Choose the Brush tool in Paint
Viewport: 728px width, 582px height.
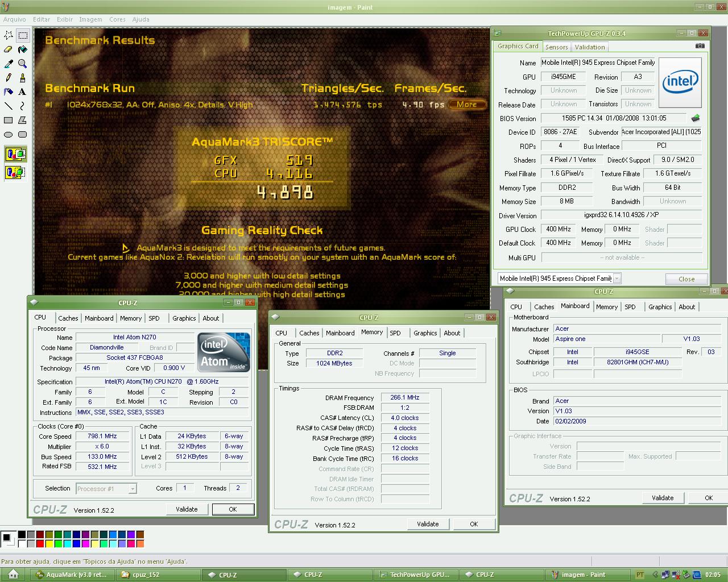(x=23, y=78)
